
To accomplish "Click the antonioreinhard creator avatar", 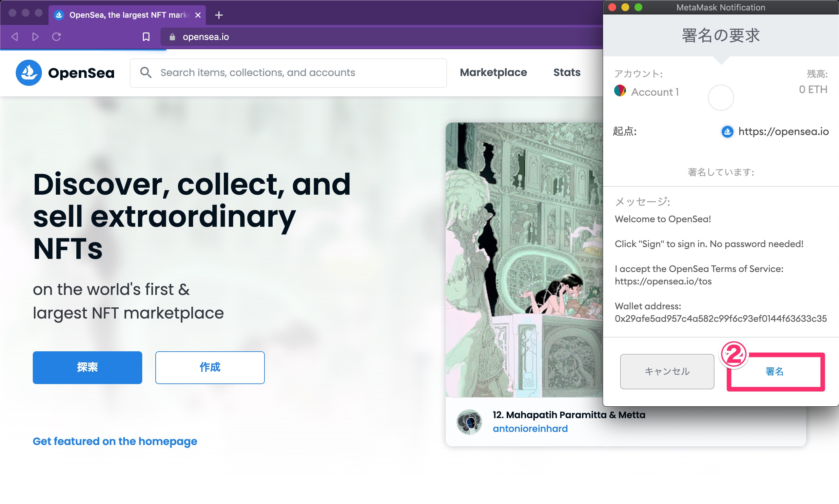I will (469, 422).
